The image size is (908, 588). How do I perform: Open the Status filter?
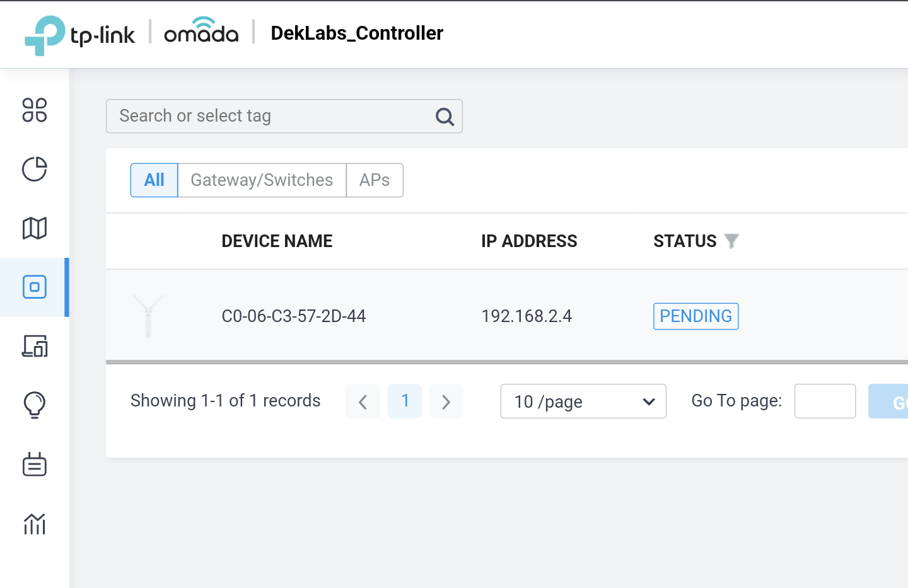pos(731,241)
